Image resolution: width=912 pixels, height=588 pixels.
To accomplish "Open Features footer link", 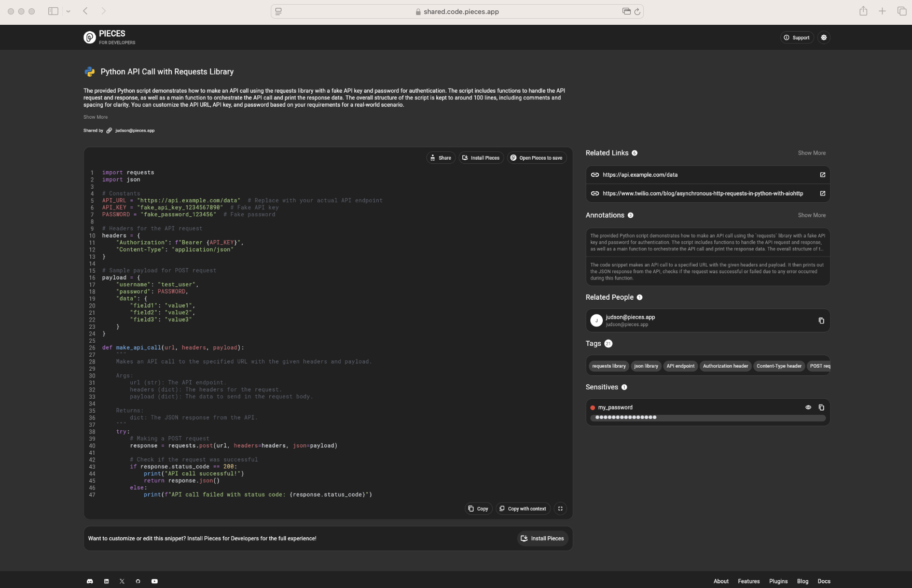I will [x=749, y=581].
